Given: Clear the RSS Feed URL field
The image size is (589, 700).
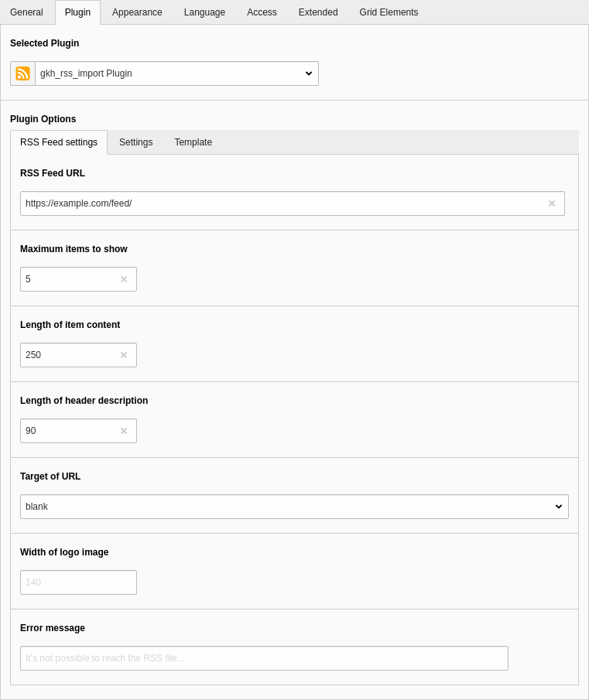Looking at the screenshot, I should (x=552, y=203).
